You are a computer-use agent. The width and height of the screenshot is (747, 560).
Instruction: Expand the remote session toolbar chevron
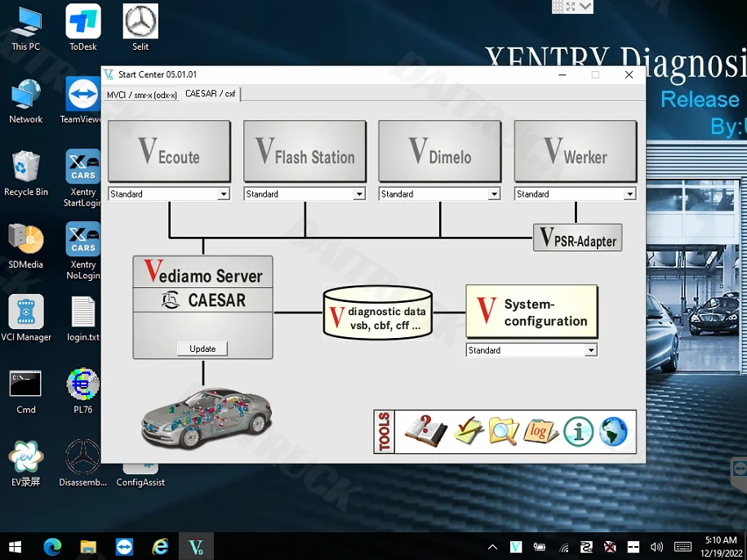(585, 7)
